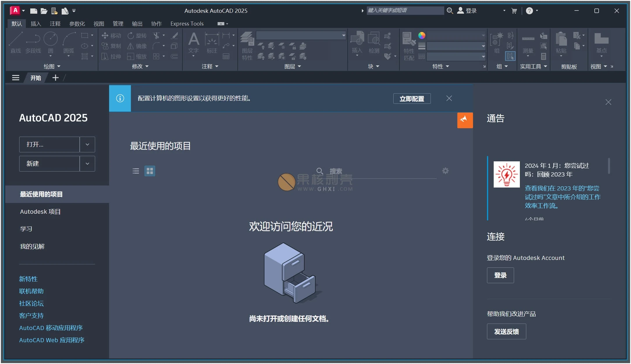631x364 pixels.
Task: Select the Circle (圆) tool
Action: pyautogui.click(x=51, y=43)
